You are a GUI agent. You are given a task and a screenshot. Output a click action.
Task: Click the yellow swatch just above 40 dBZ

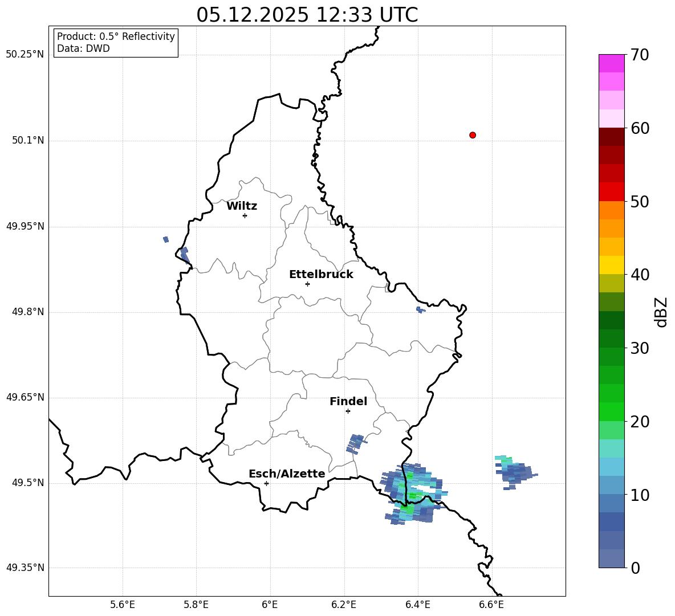click(612, 265)
